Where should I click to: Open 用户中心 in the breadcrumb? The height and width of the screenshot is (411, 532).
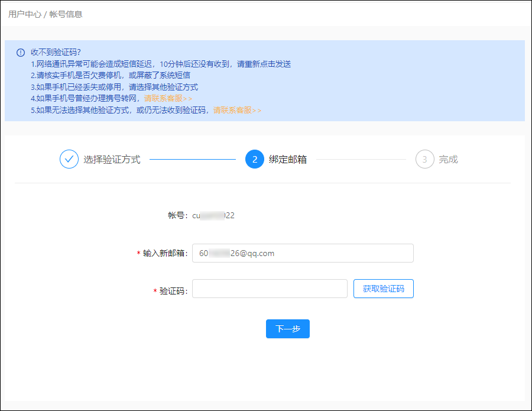point(24,14)
